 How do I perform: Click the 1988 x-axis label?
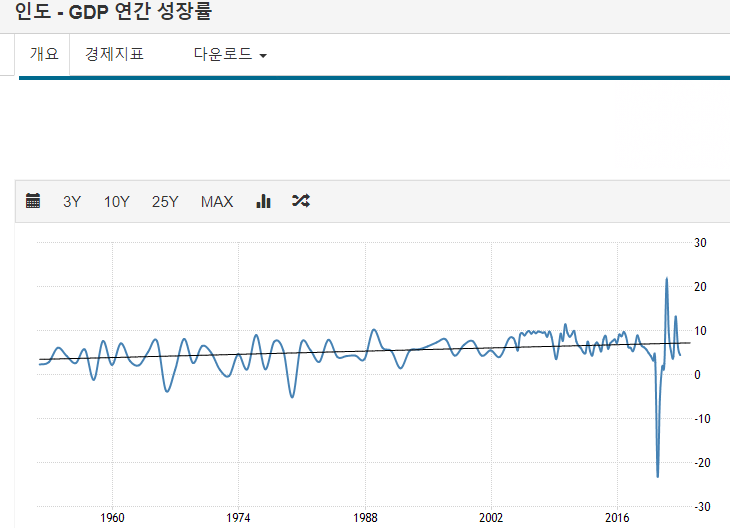point(365,517)
